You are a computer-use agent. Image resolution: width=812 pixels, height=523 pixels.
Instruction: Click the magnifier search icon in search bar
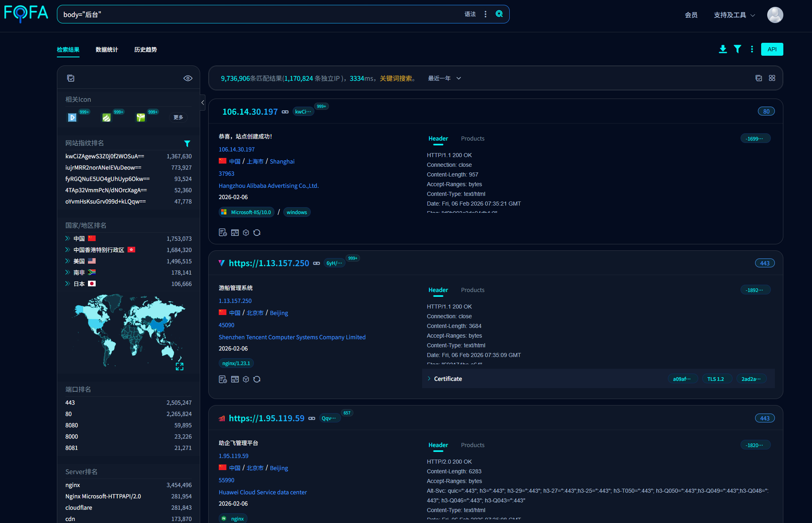click(499, 14)
